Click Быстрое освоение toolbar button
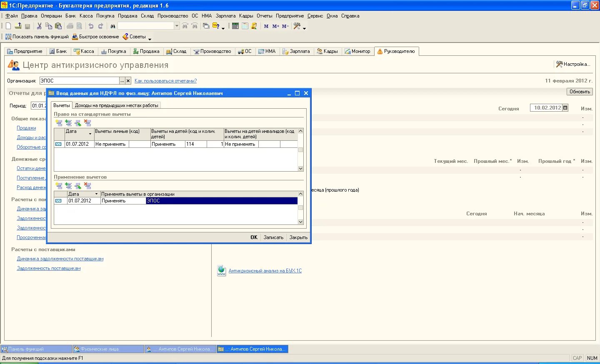 tap(95, 37)
